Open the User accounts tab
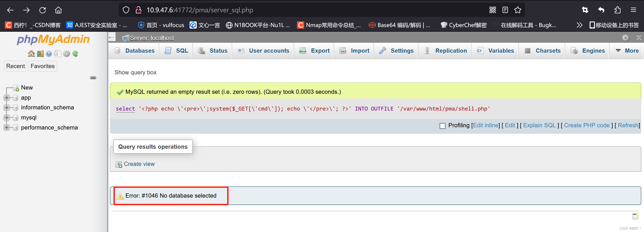This screenshot has height=232, width=644. coord(269,51)
